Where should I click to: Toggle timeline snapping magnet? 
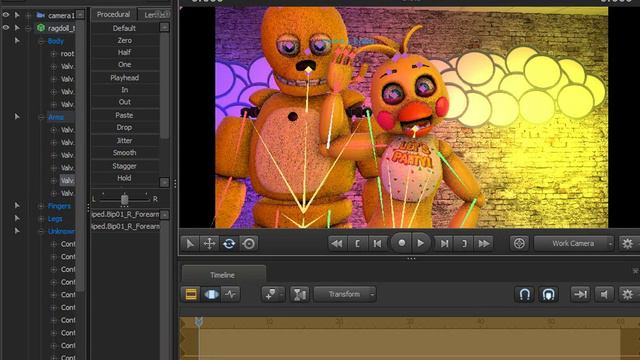click(524, 294)
